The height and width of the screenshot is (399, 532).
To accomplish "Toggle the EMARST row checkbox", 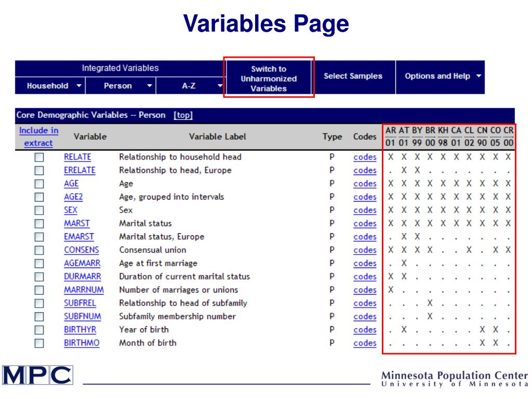I will pyautogui.click(x=39, y=237).
